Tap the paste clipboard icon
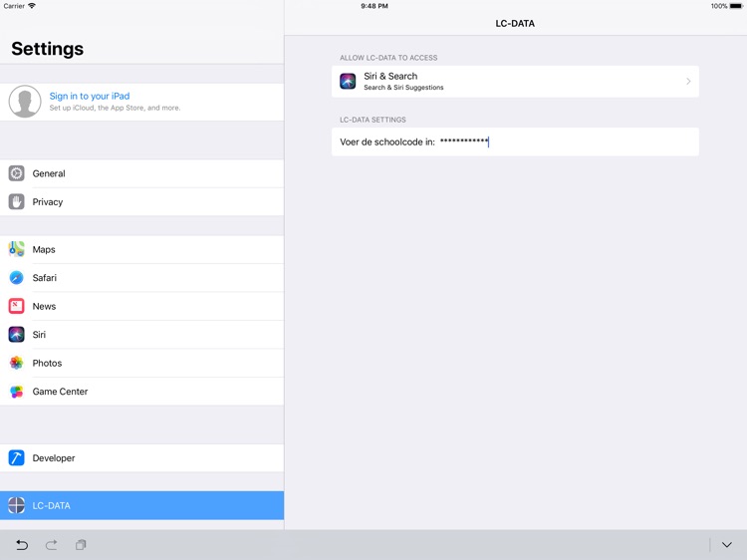This screenshot has height=560, width=747. click(81, 545)
